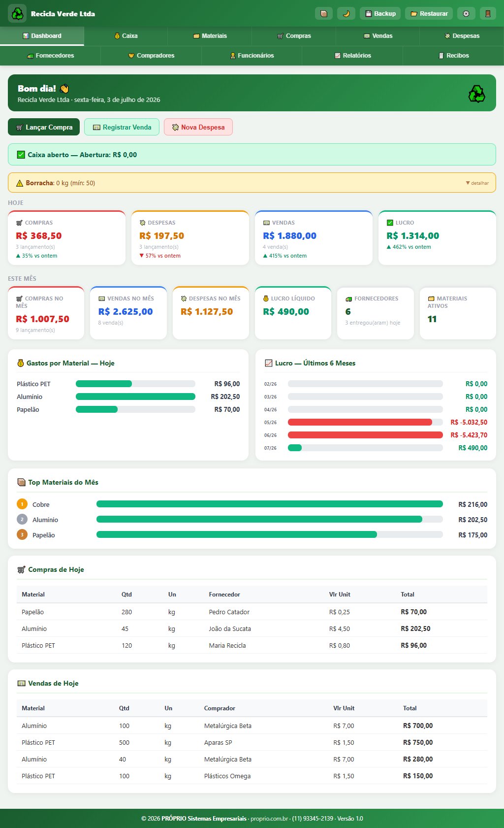Click 'João da Sucata' supplier cell
The width and height of the screenshot is (504, 828).
[230, 629]
